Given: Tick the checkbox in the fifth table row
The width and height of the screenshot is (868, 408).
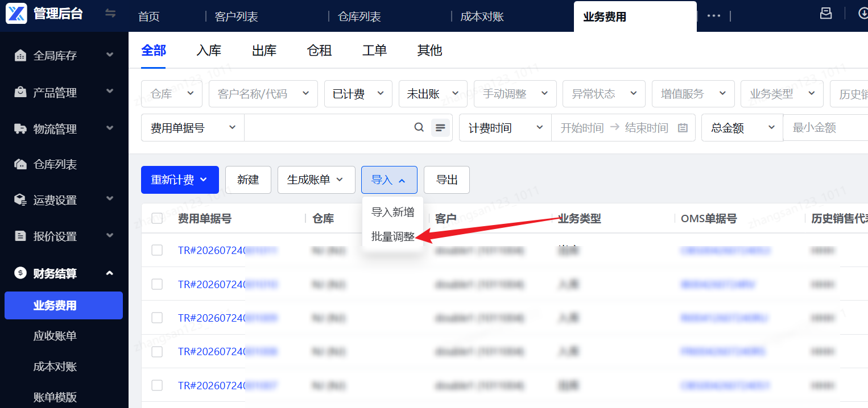Looking at the screenshot, I should [x=157, y=385].
